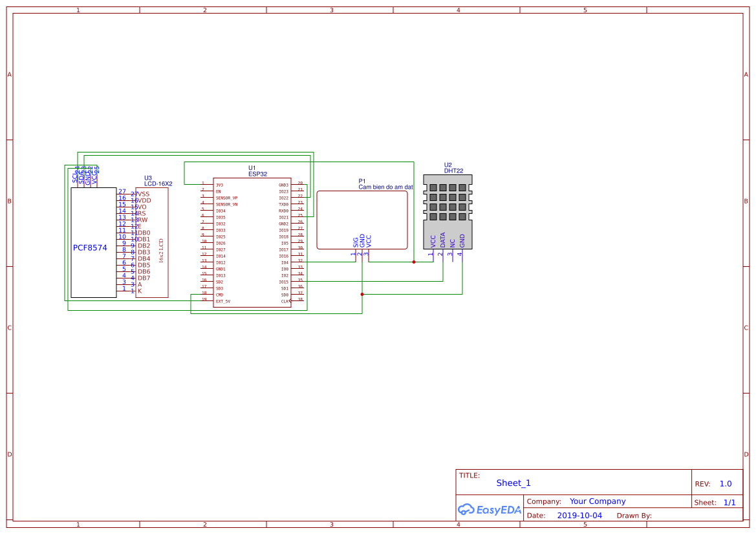Click the date value 2019-10-04
756x535 pixels.
(x=581, y=515)
